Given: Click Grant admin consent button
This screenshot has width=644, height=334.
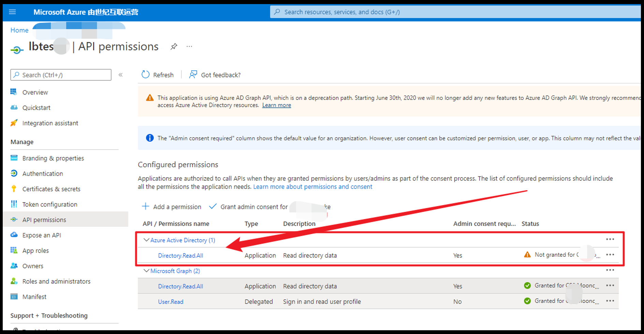Looking at the screenshot, I should 254,207.
